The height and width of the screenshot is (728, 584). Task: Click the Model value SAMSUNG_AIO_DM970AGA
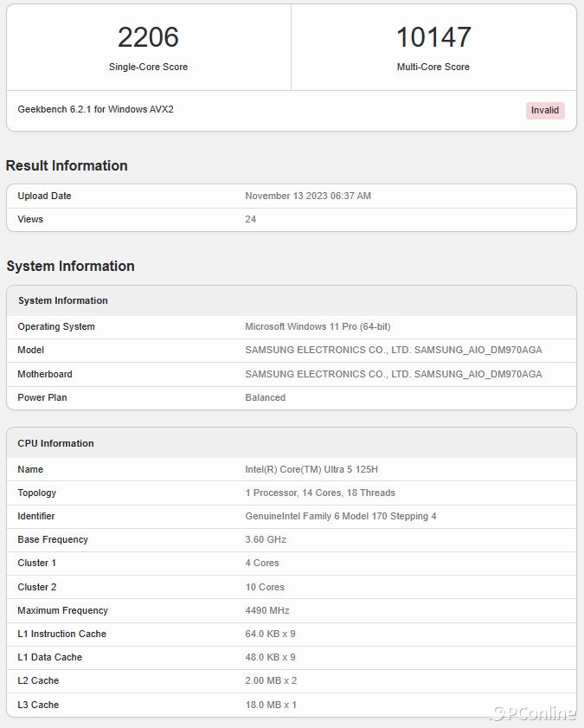(x=394, y=350)
